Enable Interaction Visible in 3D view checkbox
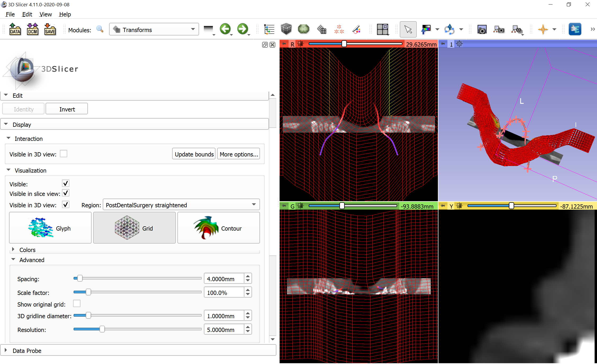Screen dimensions: 597x364 point(64,154)
